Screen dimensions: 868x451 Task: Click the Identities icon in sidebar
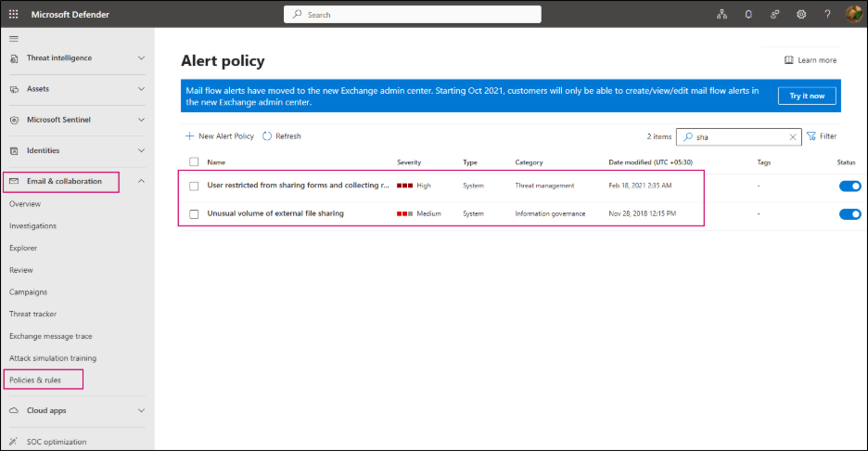15,150
